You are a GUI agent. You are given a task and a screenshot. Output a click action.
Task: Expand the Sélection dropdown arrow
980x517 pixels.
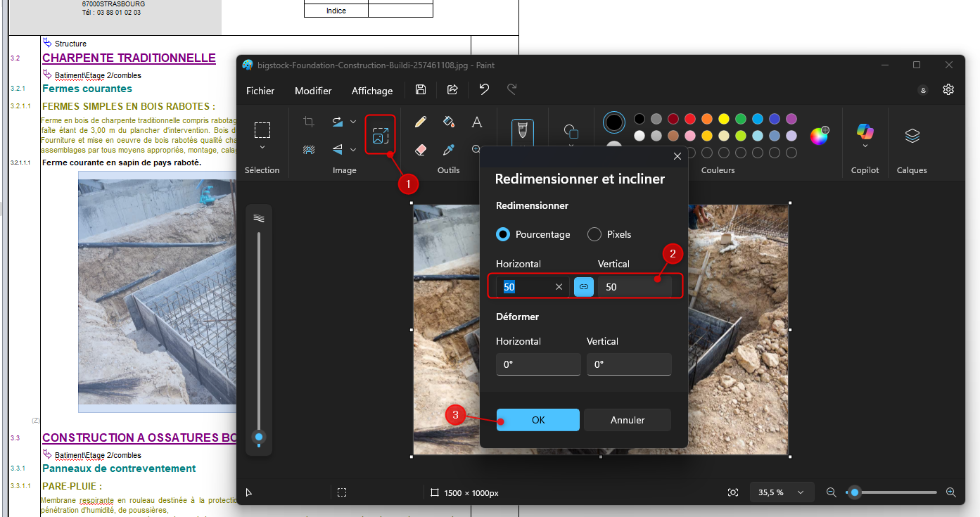point(262,148)
